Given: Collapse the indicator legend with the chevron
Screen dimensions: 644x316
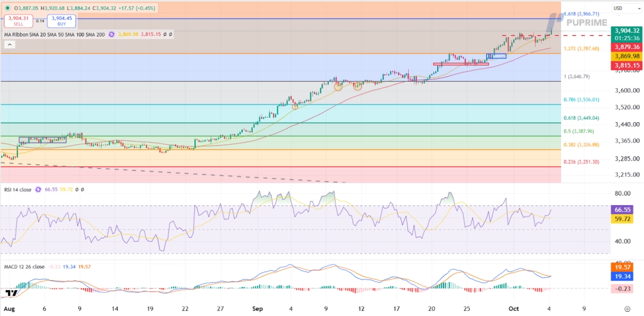Looking at the screenshot, I should (9, 45).
